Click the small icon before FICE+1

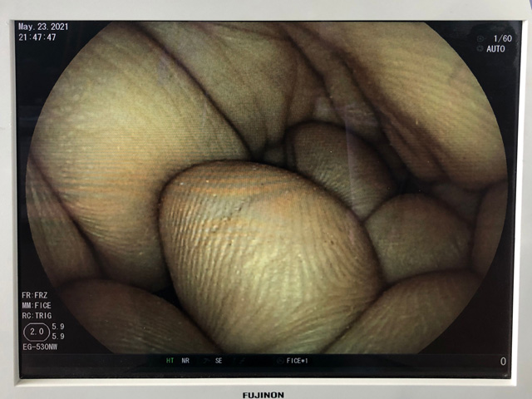pyautogui.click(x=280, y=361)
